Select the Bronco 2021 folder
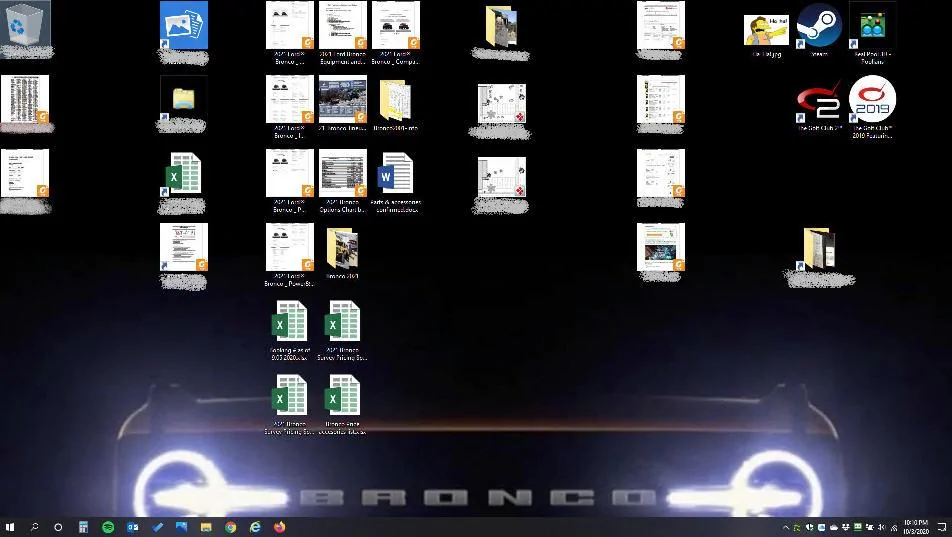The height and width of the screenshot is (537, 952). tap(342, 251)
